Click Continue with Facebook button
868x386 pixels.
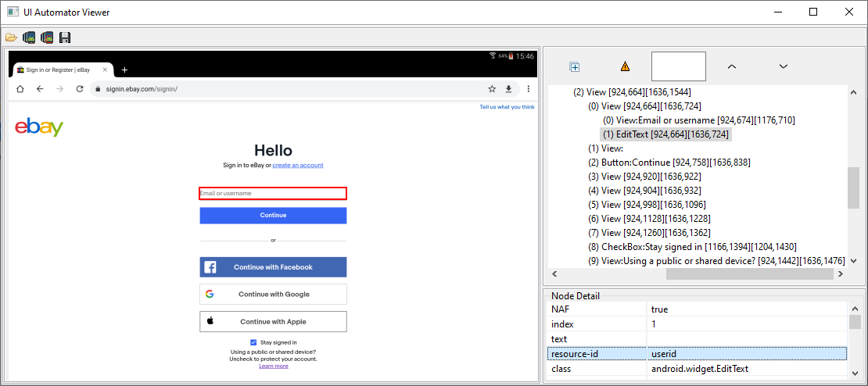pyautogui.click(x=273, y=267)
